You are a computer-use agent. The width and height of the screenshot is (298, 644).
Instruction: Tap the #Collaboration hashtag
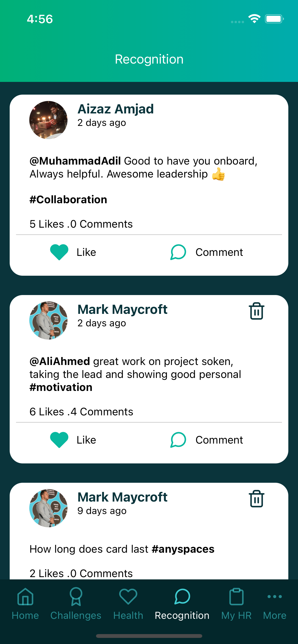[x=68, y=199]
